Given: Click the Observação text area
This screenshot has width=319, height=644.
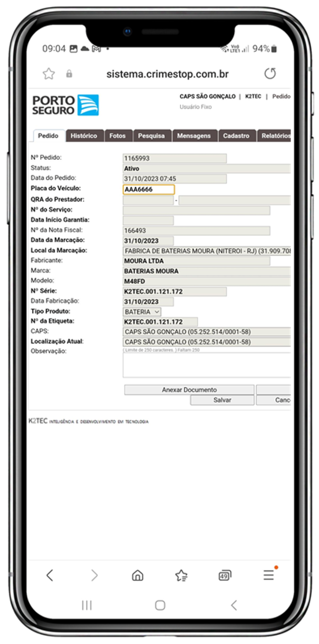Looking at the screenshot, I should [x=207, y=365].
